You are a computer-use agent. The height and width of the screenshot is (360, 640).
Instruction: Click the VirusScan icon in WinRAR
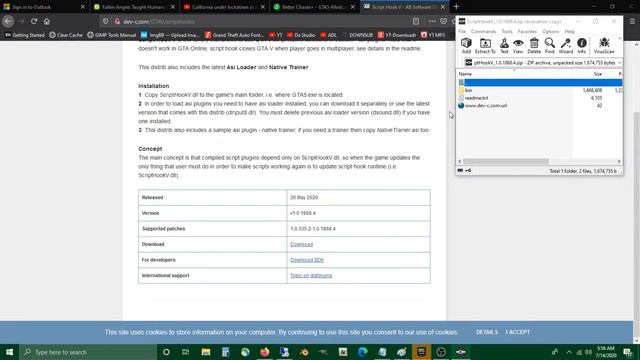click(604, 46)
